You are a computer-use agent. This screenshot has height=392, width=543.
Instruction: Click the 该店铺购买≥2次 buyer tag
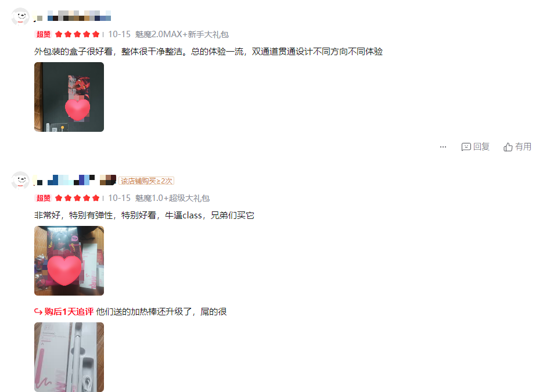(146, 181)
